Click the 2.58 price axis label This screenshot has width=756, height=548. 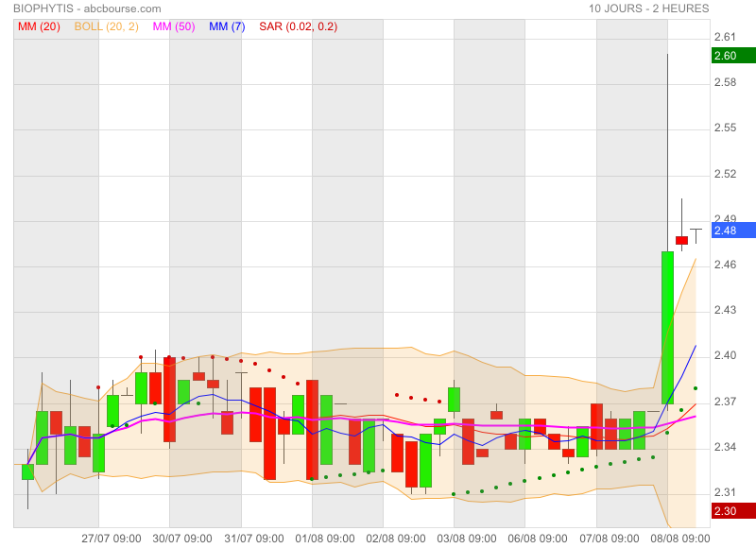point(725,82)
